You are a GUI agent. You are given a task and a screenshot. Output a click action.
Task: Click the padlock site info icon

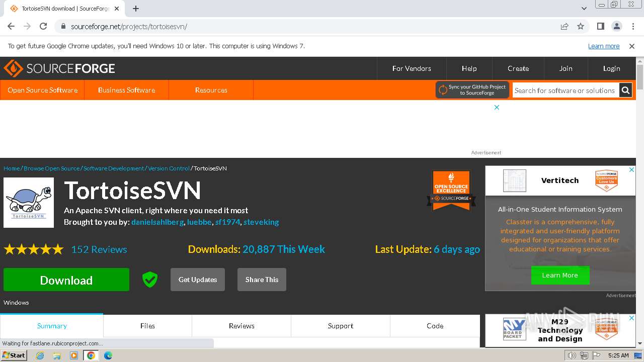tap(63, 26)
